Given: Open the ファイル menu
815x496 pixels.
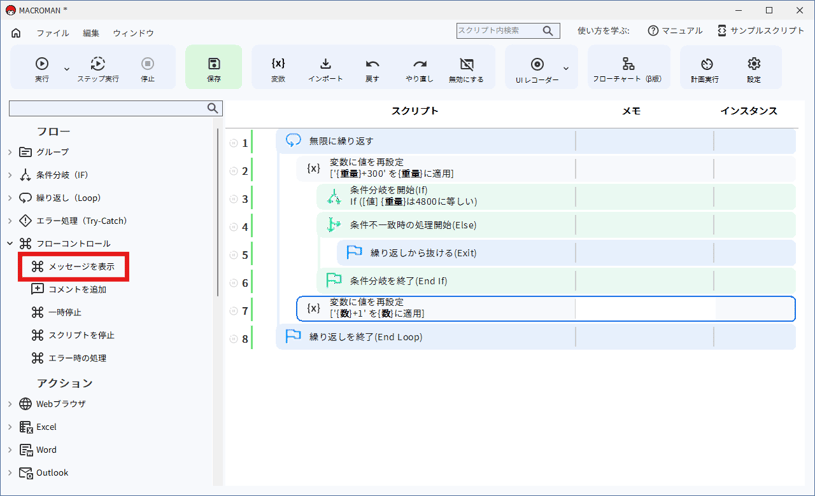Looking at the screenshot, I should [x=52, y=33].
